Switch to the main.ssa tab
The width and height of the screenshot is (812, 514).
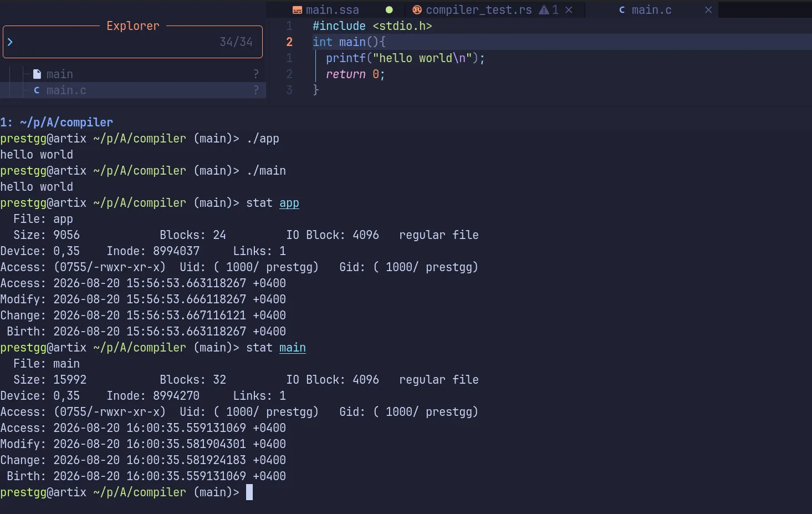(332, 10)
